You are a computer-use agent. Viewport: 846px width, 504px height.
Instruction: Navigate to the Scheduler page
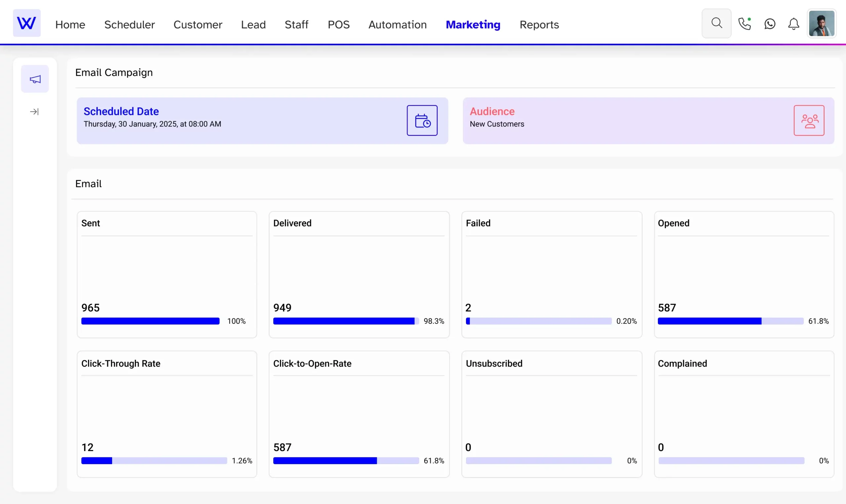(130, 24)
